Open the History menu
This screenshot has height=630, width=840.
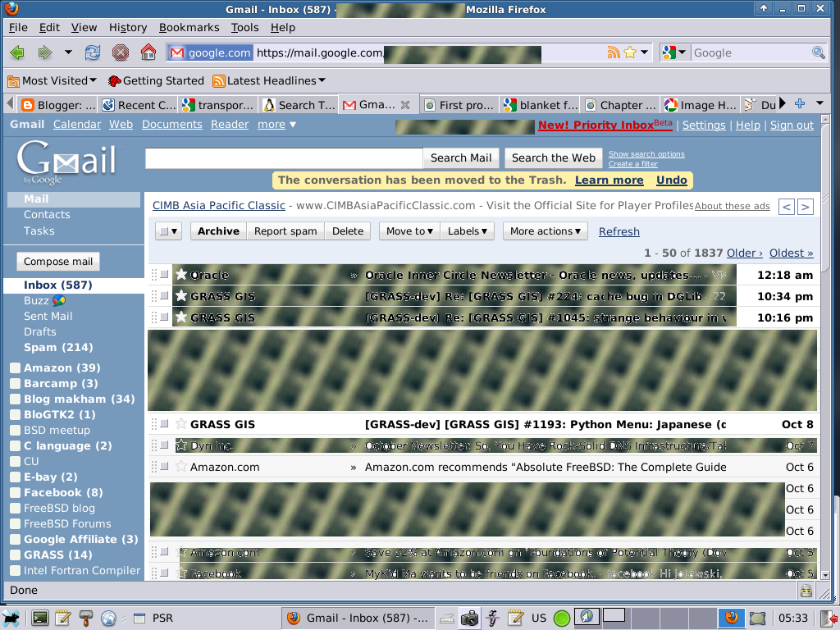(128, 27)
